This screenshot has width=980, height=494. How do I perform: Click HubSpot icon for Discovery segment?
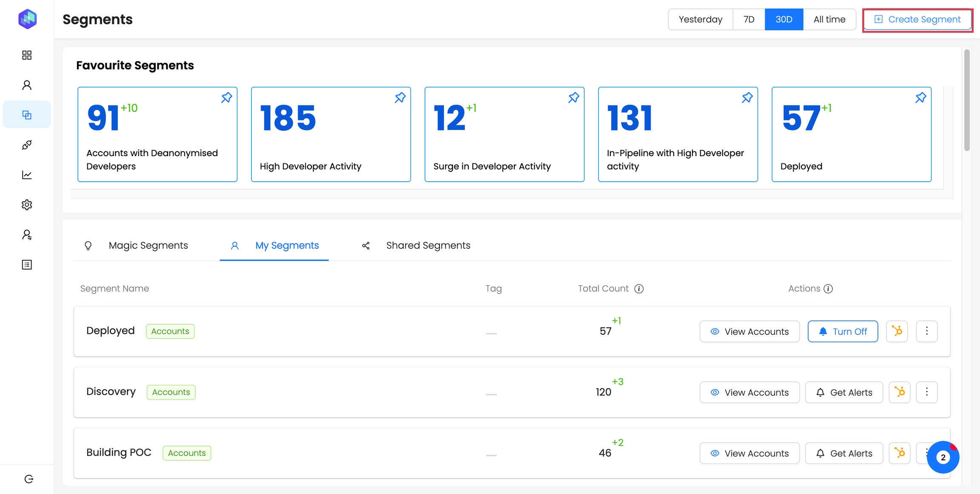point(900,392)
